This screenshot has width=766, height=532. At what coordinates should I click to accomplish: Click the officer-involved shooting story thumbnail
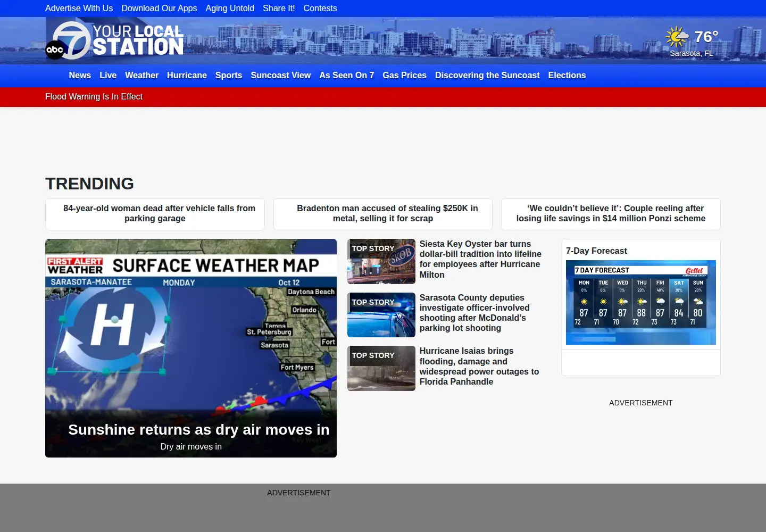tap(381, 315)
